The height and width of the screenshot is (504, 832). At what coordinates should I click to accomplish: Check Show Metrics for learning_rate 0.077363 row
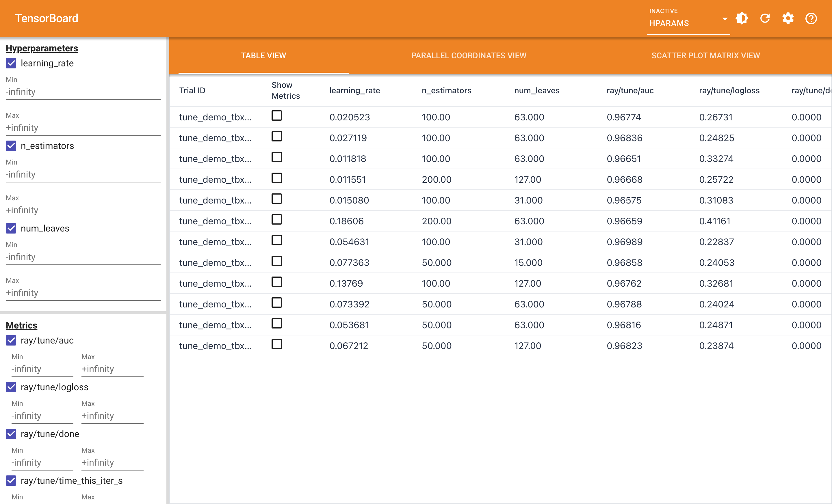(276, 261)
